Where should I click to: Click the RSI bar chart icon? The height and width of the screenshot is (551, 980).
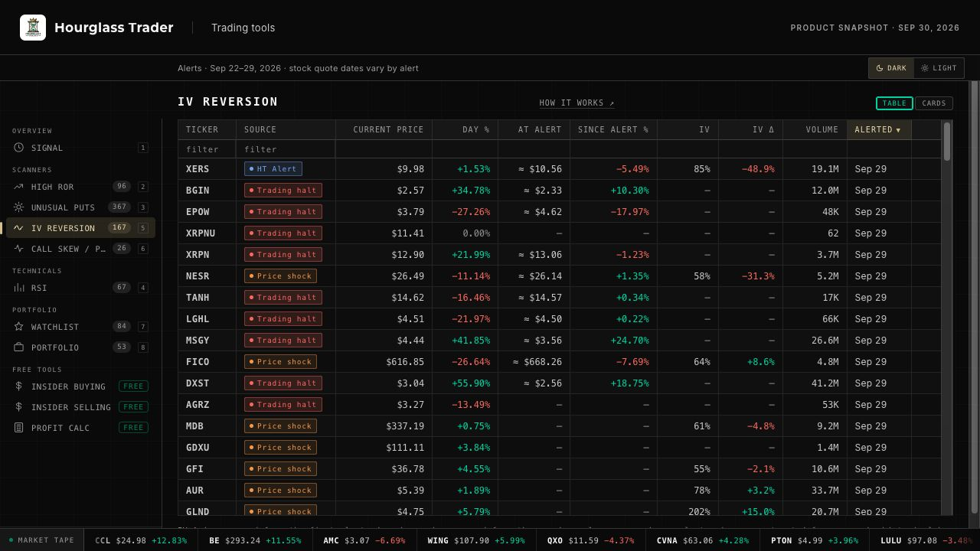[19, 288]
